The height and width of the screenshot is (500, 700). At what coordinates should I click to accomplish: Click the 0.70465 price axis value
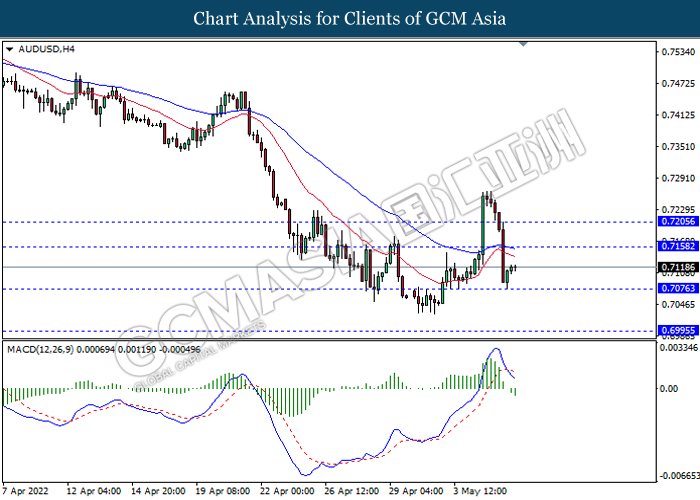[678, 304]
